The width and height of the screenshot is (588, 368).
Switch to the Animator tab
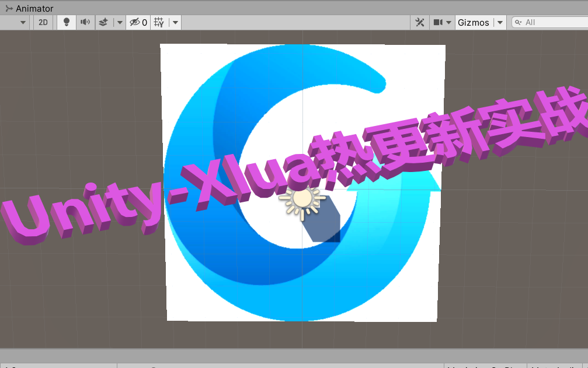(29, 8)
